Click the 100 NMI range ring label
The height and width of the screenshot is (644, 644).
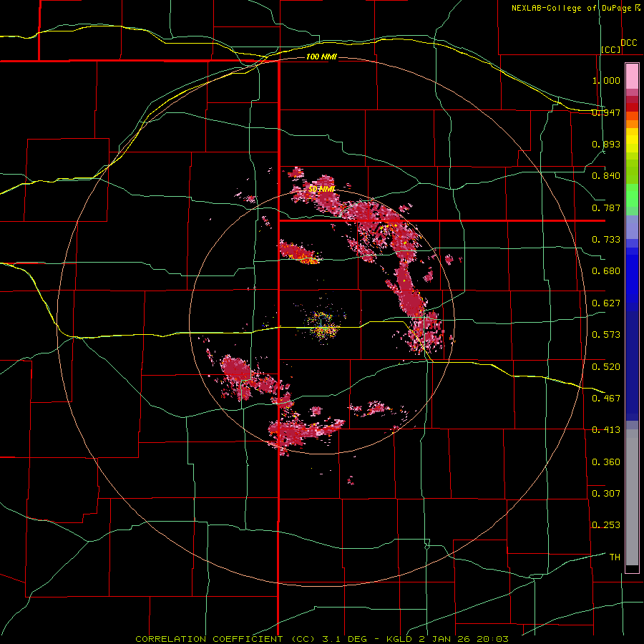click(321, 57)
